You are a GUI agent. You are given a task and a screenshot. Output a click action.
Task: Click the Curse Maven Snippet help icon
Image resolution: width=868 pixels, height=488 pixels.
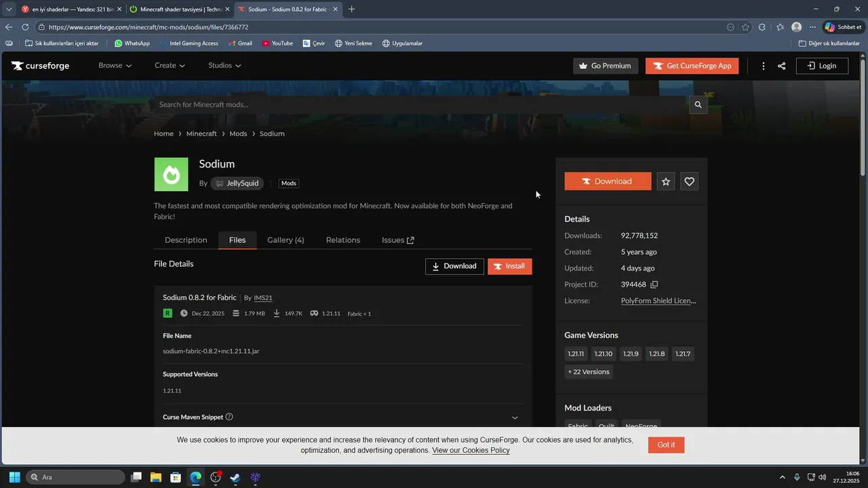pos(229,417)
